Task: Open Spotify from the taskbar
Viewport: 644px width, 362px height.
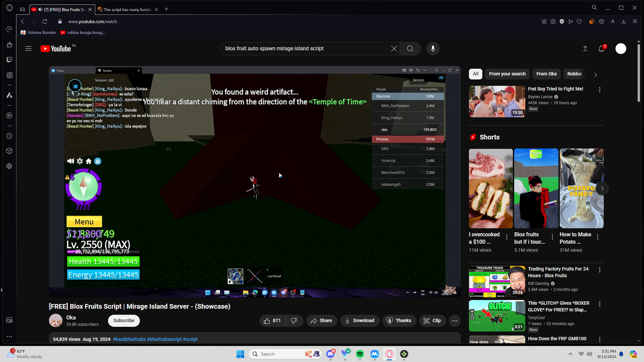Action: coord(360,354)
